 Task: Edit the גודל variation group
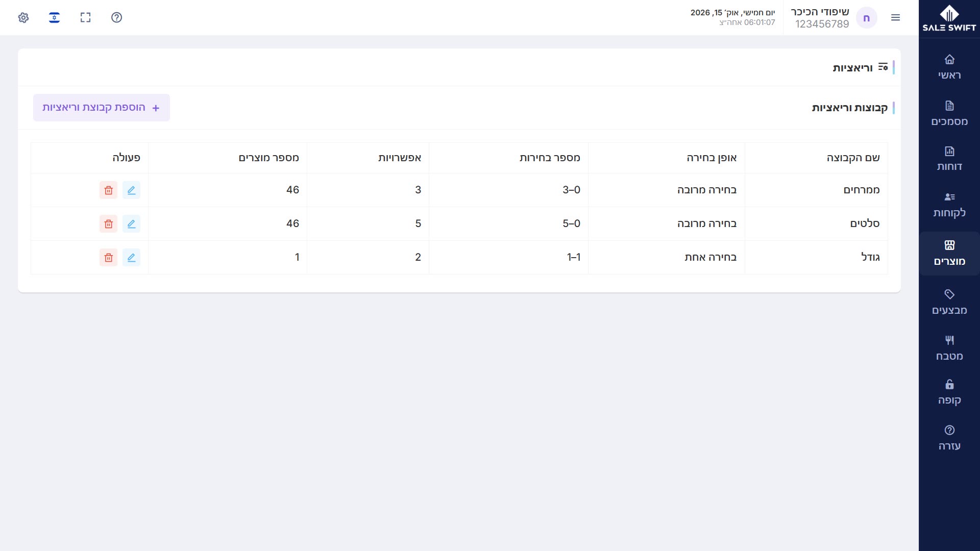click(131, 258)
